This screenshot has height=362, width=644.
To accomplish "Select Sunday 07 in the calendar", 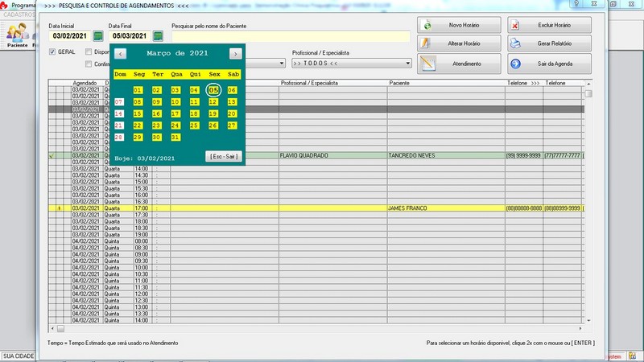I will [118, 102].
